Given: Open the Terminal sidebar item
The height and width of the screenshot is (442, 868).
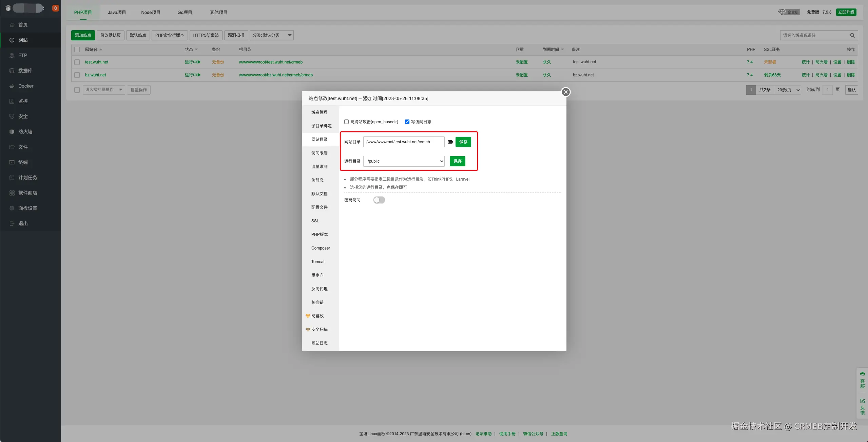Looking at the screenshot, I should click(x=23, y=162).
